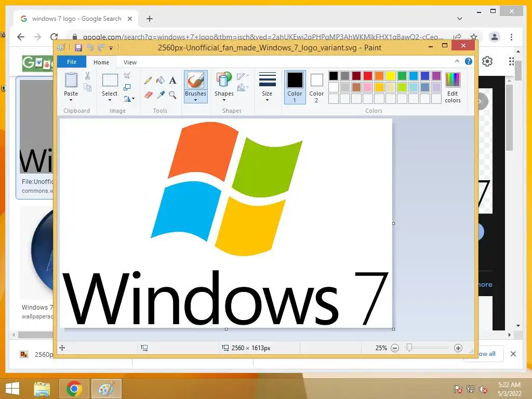Click the Paste clipboard icon

[x=71, y=81]
